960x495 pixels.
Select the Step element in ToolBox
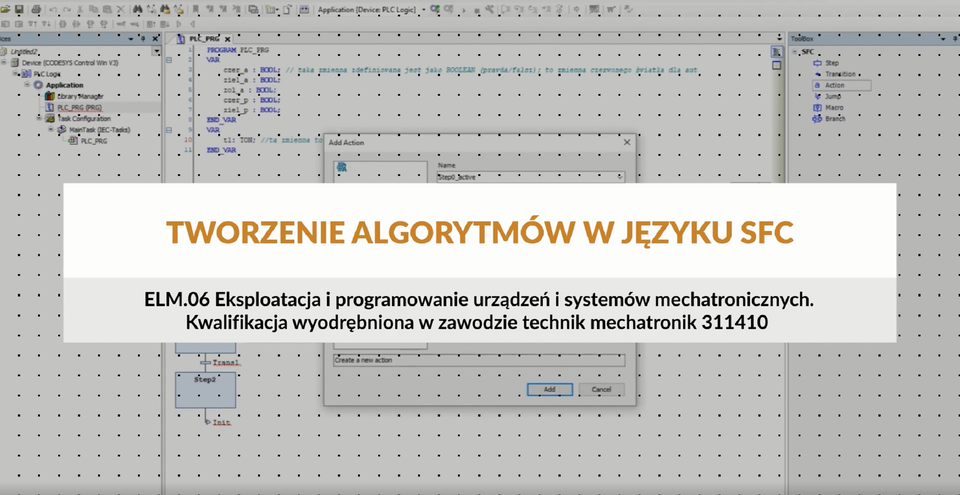831,63
